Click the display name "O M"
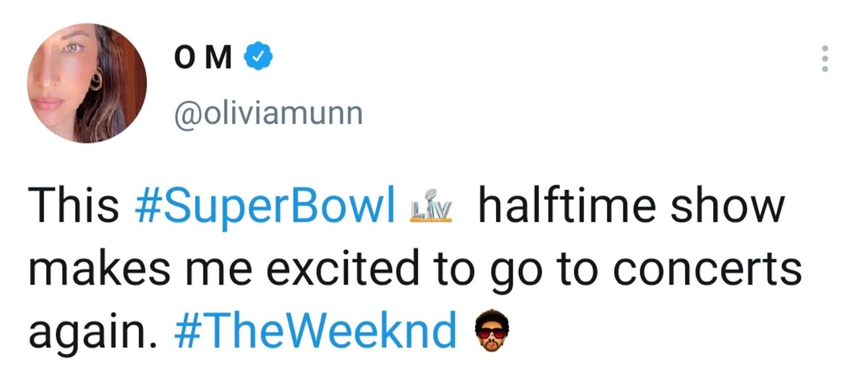868x382 pixels. pos(203,58)
